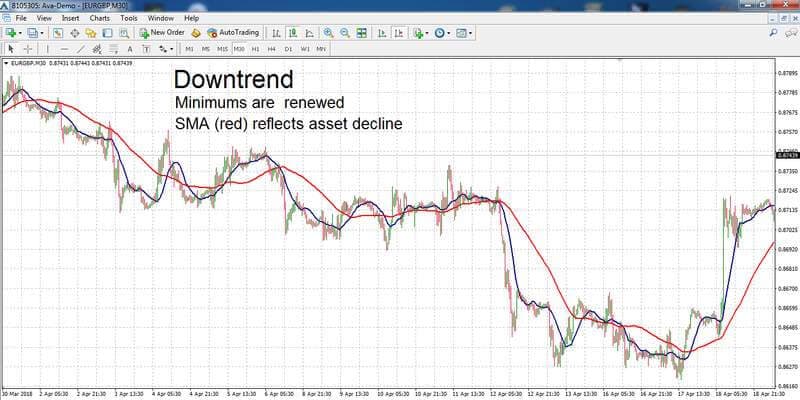Select the Horizontal Line drawing tool

click(64, 49)
